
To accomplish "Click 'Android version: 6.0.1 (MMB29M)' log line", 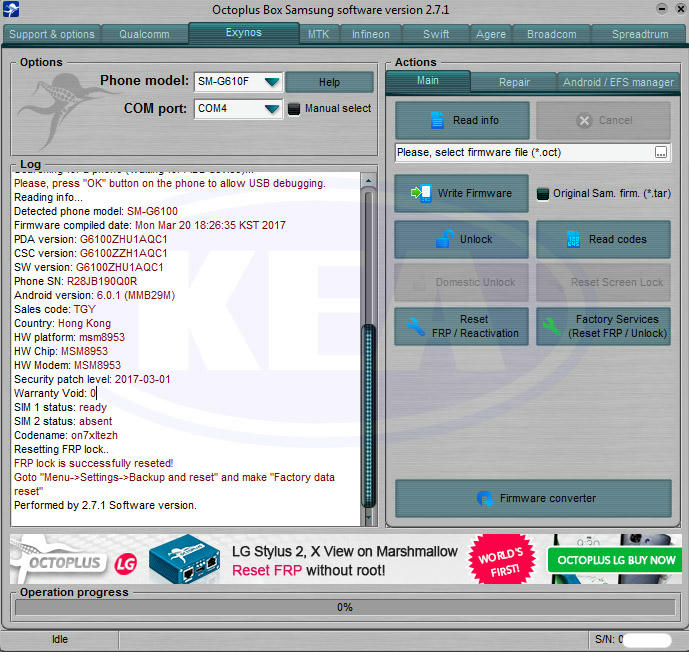I will point(94,295).
